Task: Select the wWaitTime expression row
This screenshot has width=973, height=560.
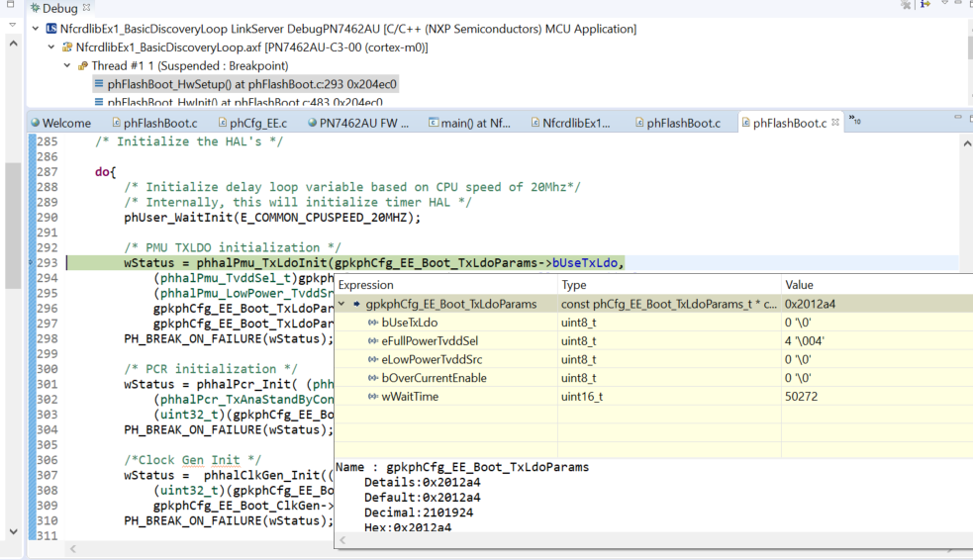Action: (654, 397)
